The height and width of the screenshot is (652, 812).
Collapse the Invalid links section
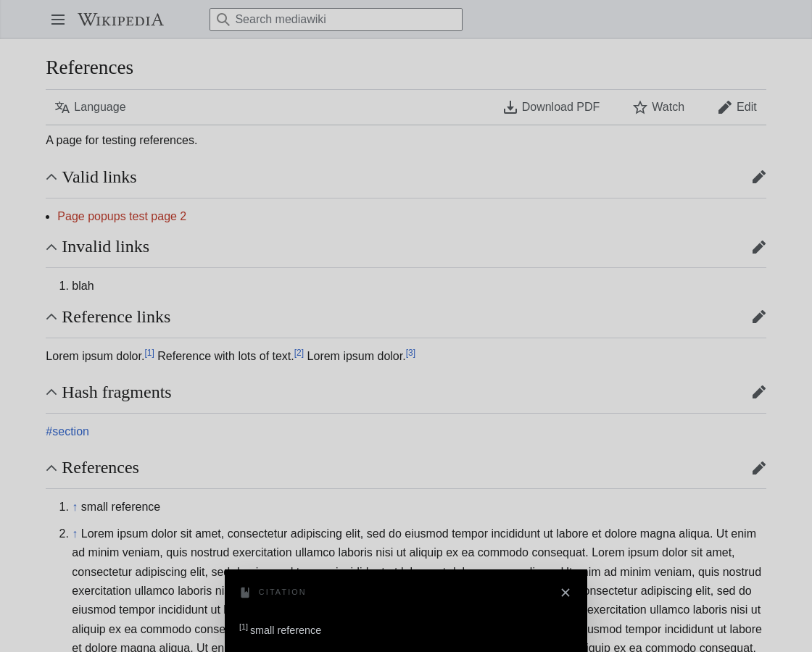click(x=51, y=247)
